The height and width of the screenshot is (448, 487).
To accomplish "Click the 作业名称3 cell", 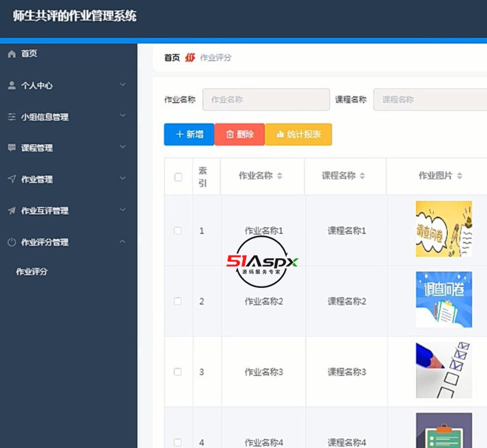I will coord(264,371).
